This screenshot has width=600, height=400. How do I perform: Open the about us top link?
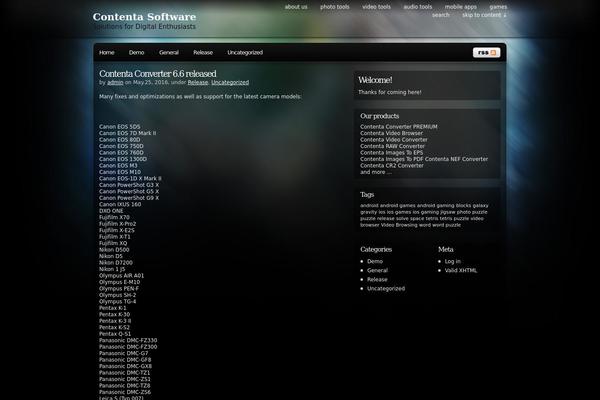pos(296,7)
